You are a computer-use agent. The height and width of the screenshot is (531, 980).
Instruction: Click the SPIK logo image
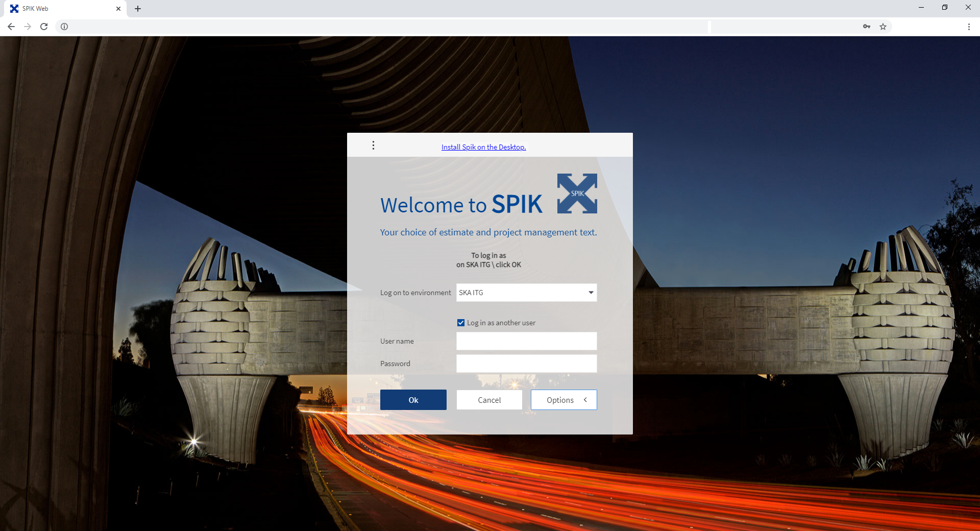point(577,194)
